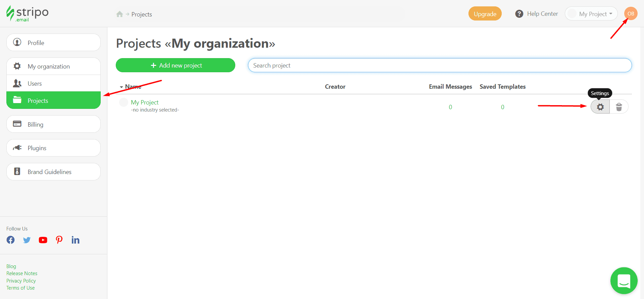Open the live chat widget

(624, 281)
